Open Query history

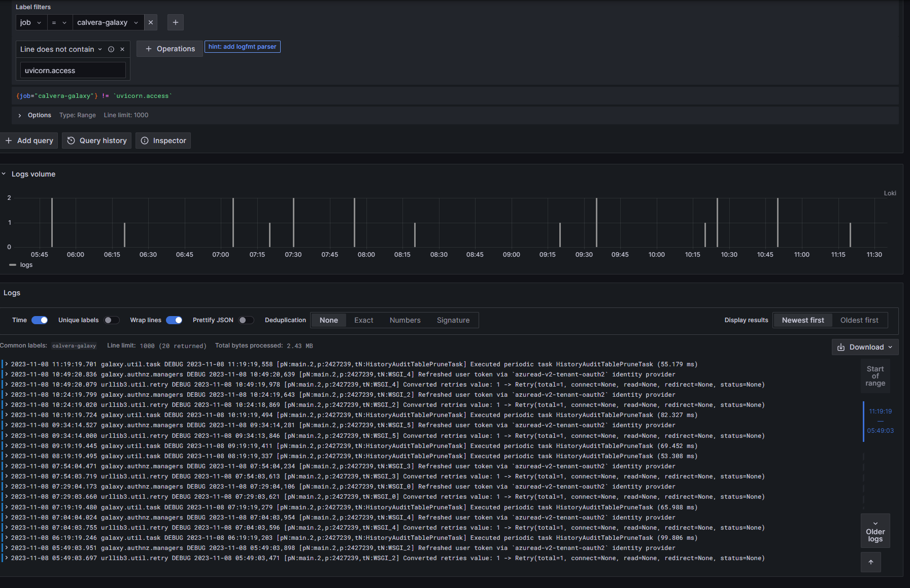point(96,141)
